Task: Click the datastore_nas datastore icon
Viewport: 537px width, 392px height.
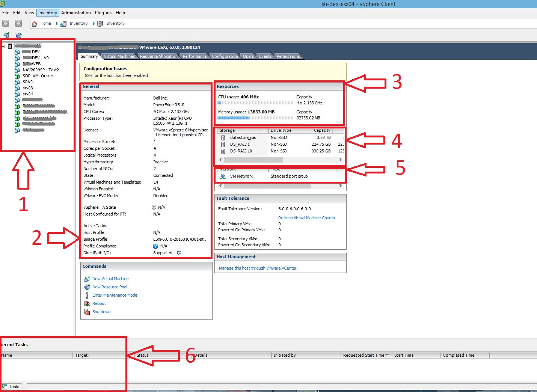Action: (x=223, y=138)
